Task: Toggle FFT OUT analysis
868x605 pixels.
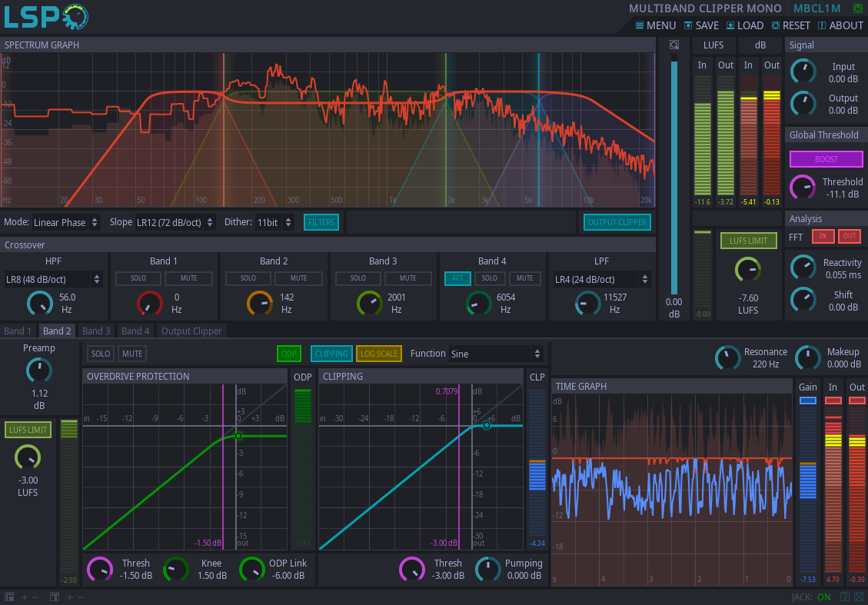Action: click(x=850, y=236)
